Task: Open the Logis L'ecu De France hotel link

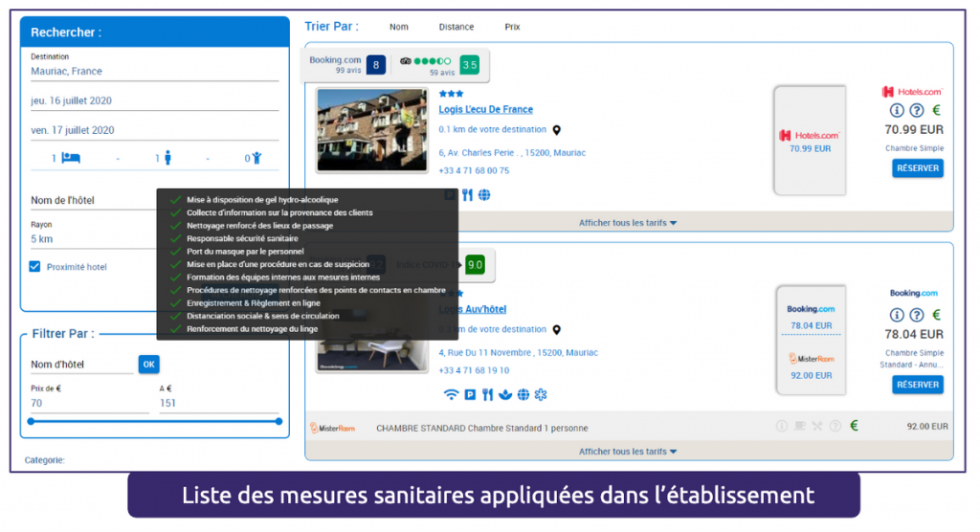Action: pos(485,109)
